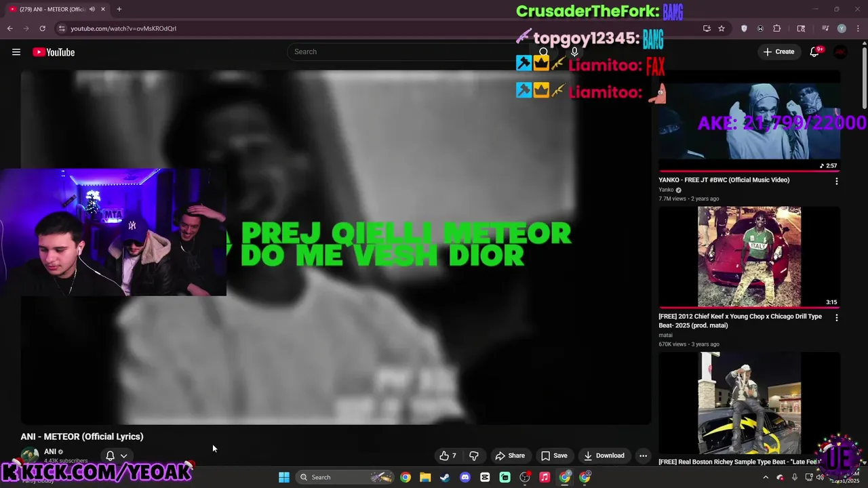Screen dimensions: 868x488
Task: Start voice search with the microphone icon
Action: [x=574, y=52]
